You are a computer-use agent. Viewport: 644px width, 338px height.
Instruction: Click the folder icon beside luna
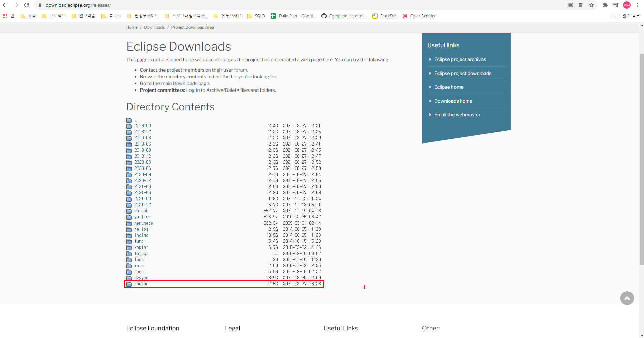(x=129, y=260)
